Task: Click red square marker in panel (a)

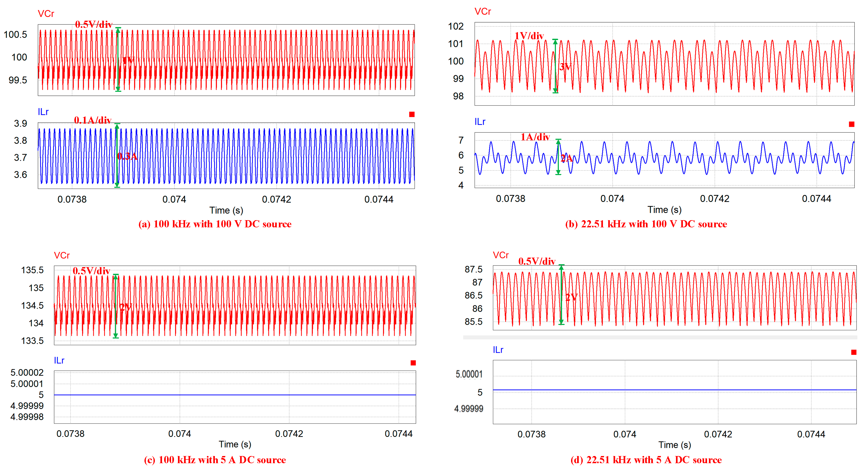Action: (x=411, y=114)
